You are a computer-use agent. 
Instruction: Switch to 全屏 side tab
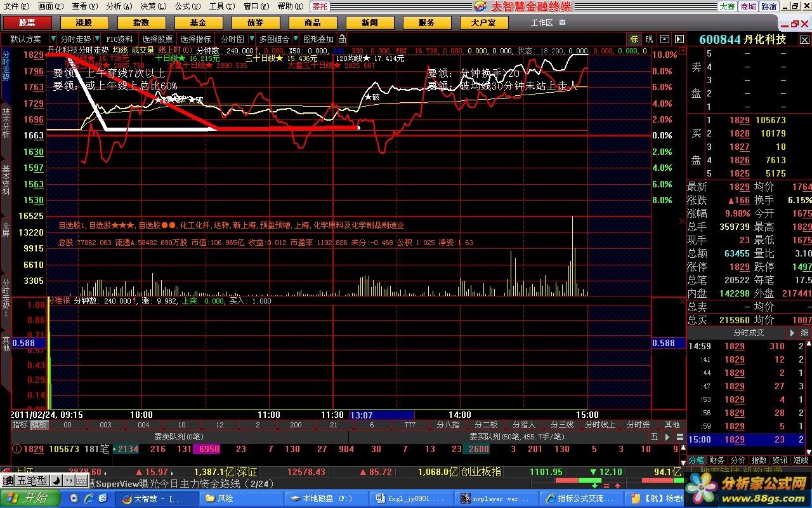click(x=6, y=229)
